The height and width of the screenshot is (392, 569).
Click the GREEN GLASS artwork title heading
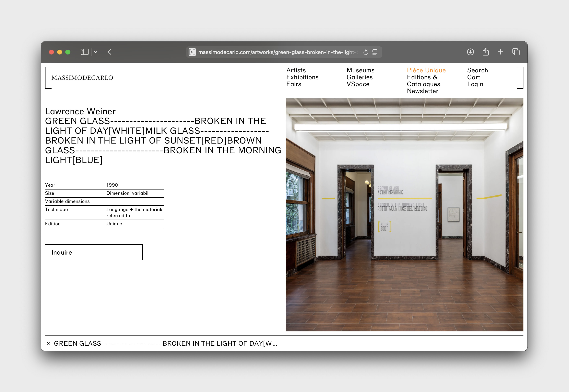point(163,140)
